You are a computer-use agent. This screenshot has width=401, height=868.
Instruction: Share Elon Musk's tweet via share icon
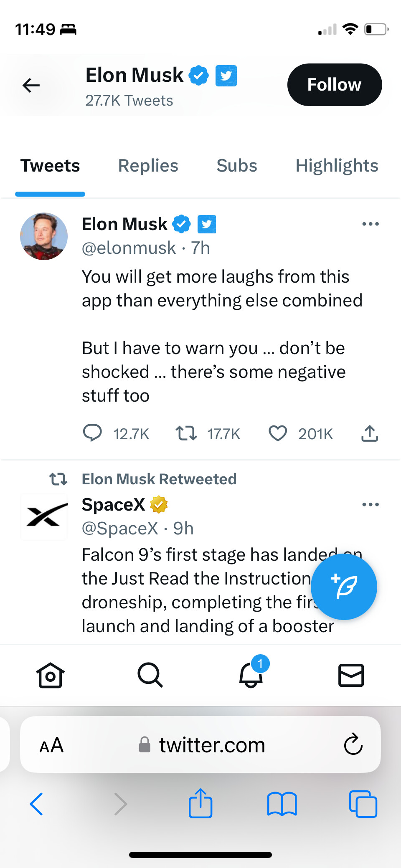pyautogui.click(x=369, y=433)
